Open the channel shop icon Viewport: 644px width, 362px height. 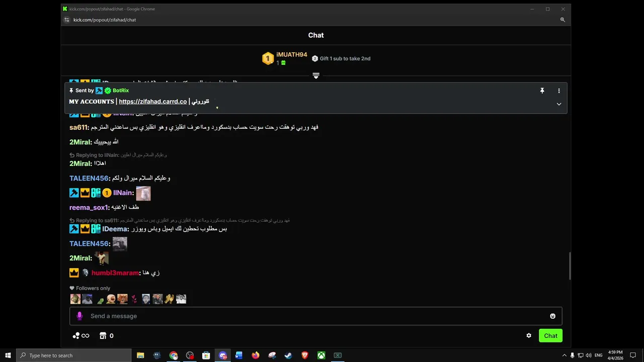(103, 335)
